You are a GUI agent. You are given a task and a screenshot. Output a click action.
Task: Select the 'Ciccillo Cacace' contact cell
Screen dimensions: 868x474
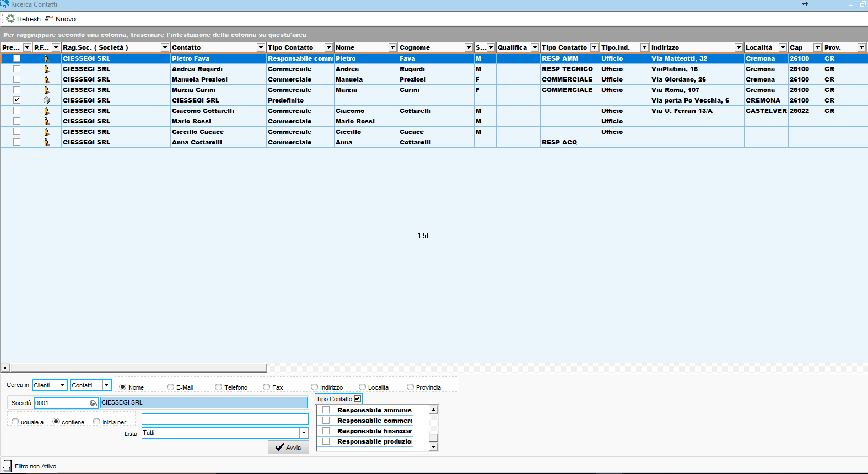coord(218,132)
